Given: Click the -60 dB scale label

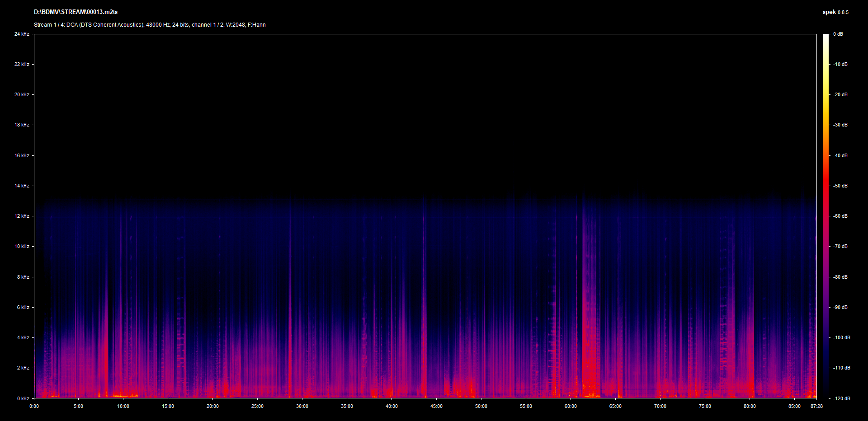Looking at the screenshot, I should tap(840, 216).
